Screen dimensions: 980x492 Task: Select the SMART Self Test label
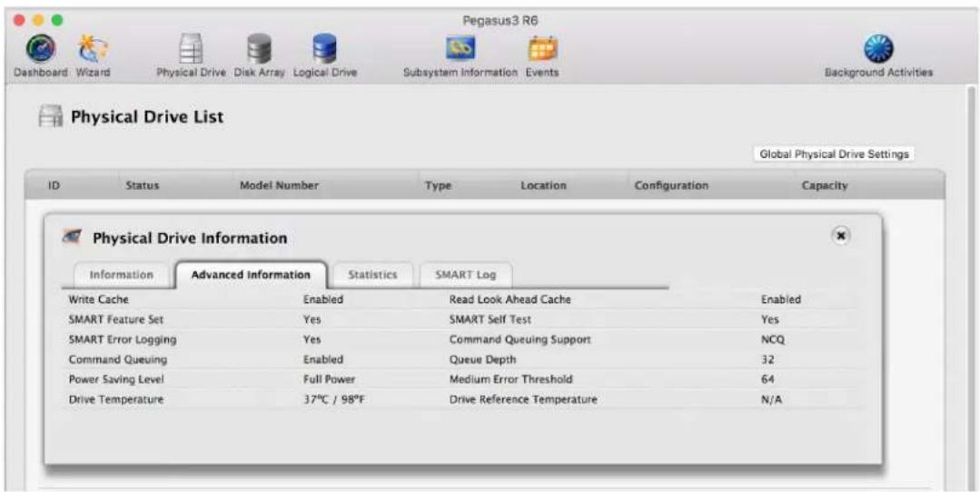click(490, 320)
